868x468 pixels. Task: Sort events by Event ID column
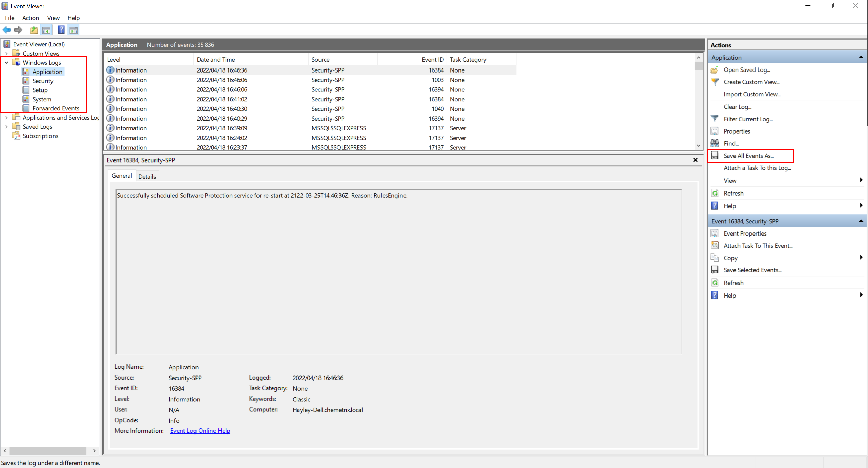click(432, 60)
